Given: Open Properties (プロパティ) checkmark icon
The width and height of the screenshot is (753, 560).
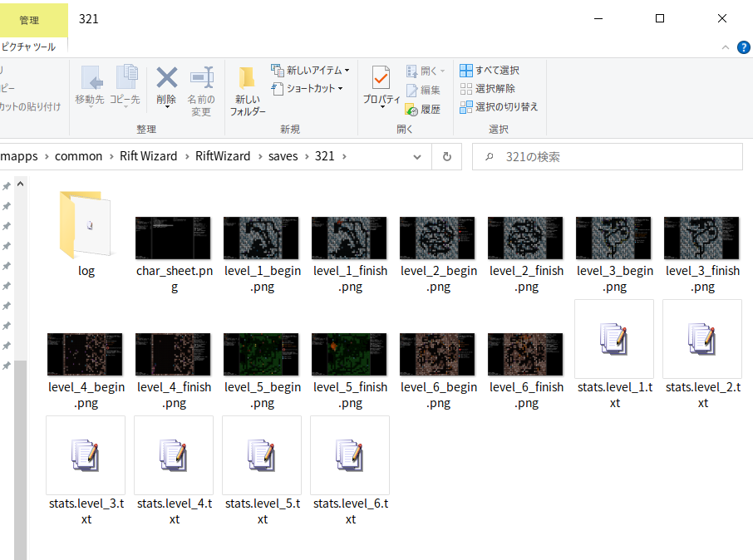Looking at the screenshot, I should click(381, 79).
